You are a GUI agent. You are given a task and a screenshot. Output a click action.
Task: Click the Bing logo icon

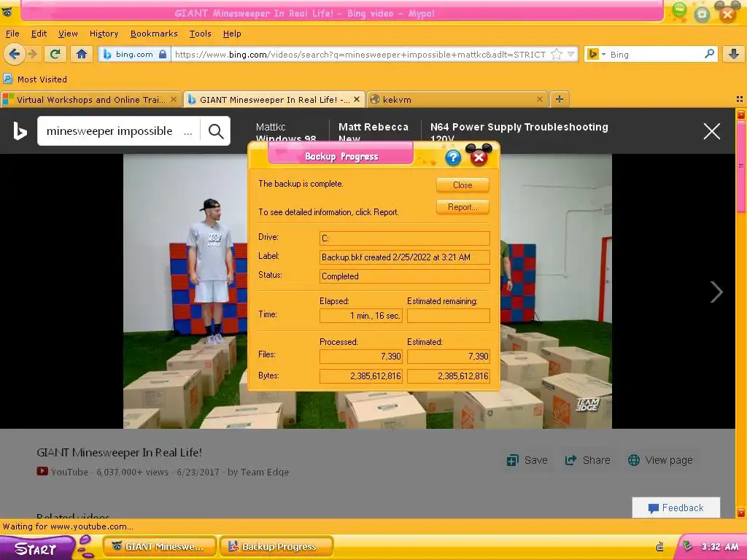20,131
